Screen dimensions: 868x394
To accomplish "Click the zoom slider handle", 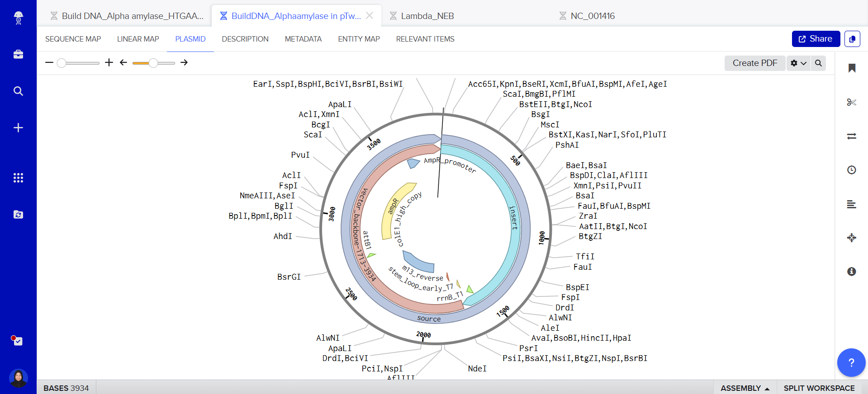I will click(62, 63).
